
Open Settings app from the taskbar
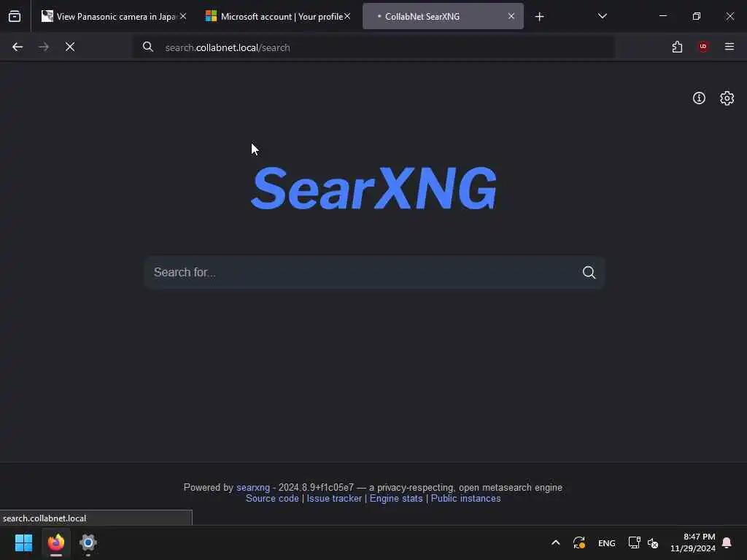88,542
